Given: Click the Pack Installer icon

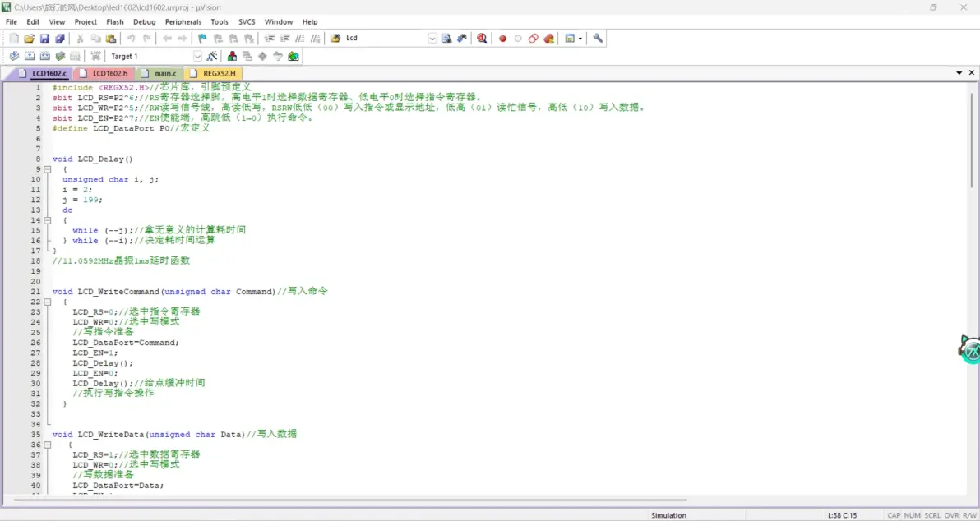Looking at the screenshot, I should (x=294, y=56).
